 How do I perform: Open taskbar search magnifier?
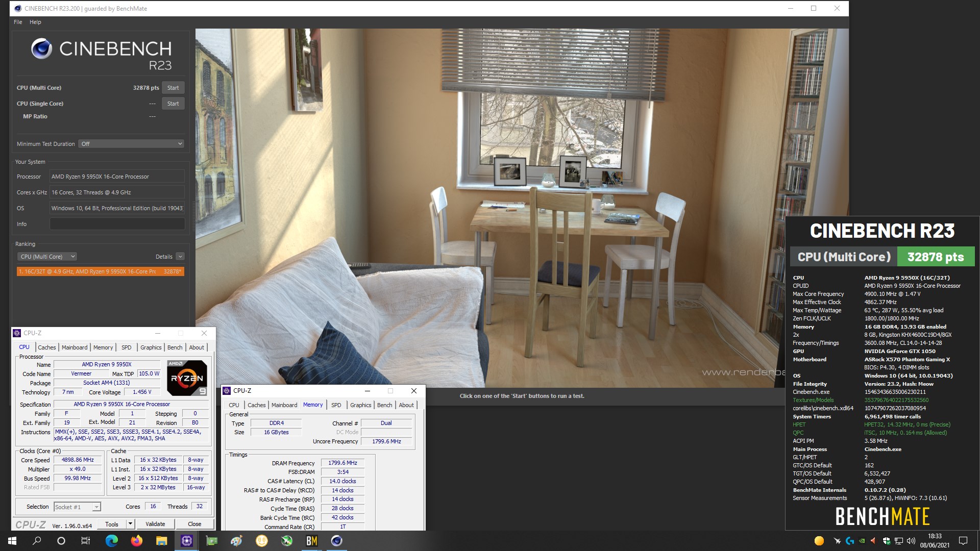(x=37, y=541)
